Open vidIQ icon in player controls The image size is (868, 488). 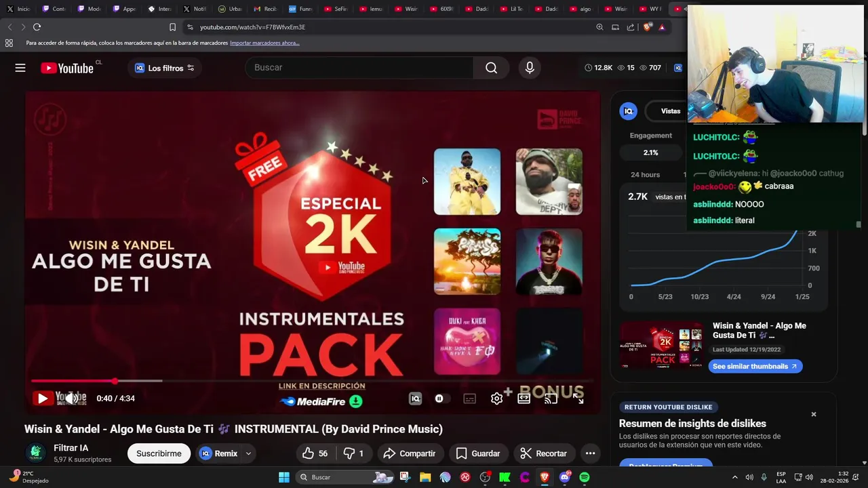[x=416, y=399]
